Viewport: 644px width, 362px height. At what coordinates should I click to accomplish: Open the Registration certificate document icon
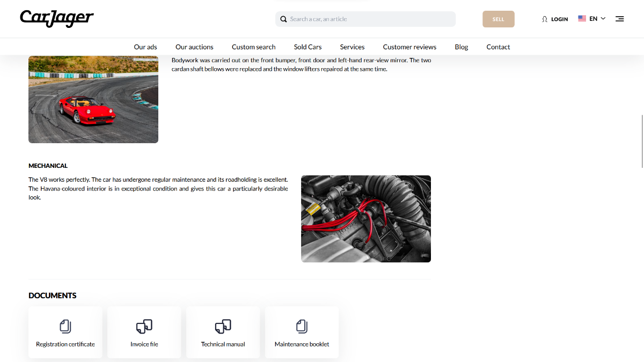[x=65, y=326]
